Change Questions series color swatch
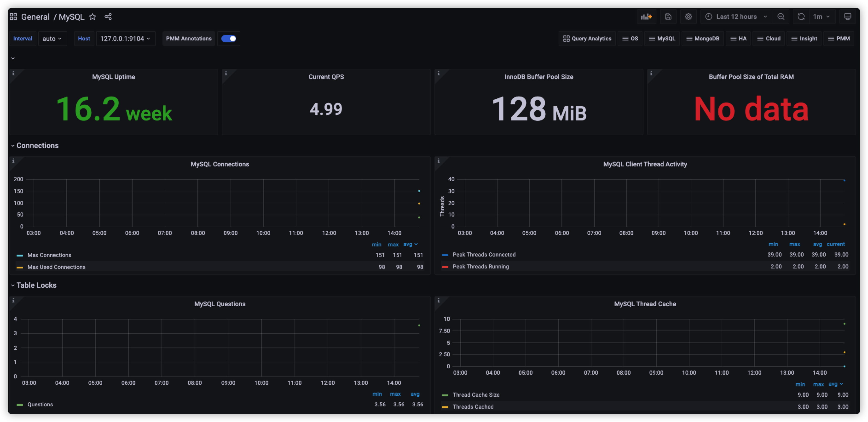This screenshot has height=422, width=868. (x=20, y=405)
